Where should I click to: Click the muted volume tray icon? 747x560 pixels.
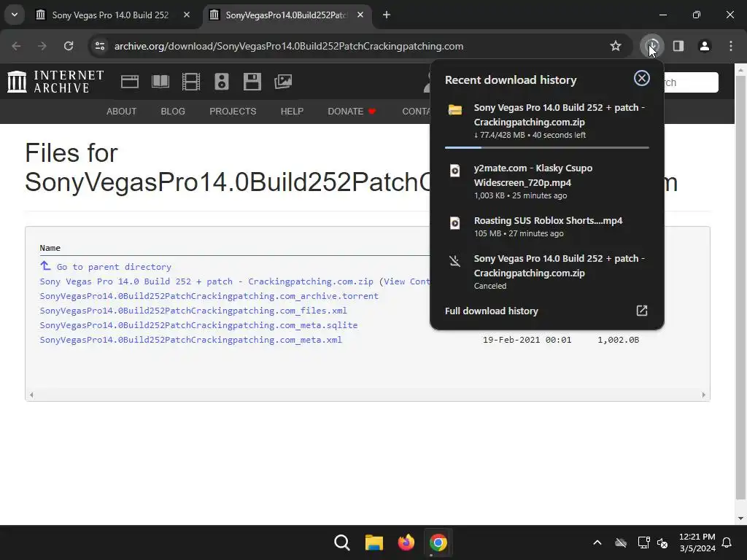point(662,542)
